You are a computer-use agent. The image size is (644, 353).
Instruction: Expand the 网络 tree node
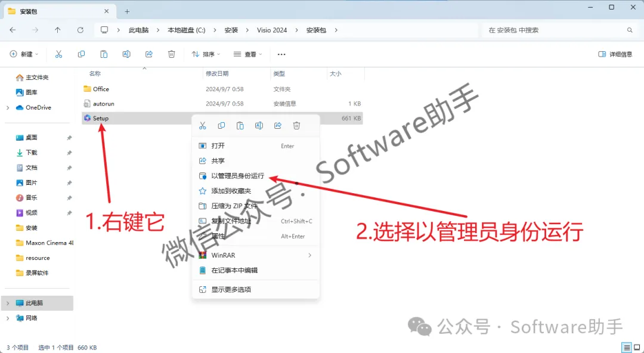click(x=8, y=318)
